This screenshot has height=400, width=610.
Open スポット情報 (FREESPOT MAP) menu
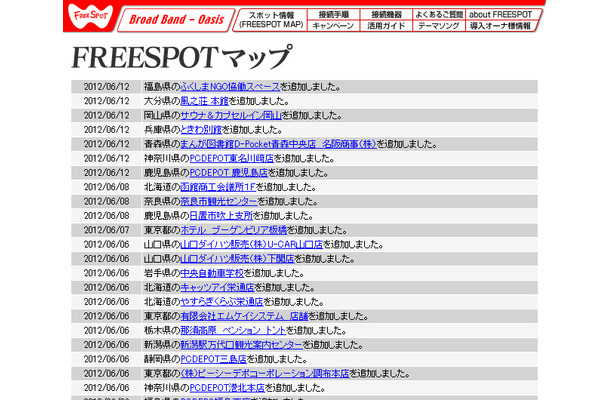[x=271, y=20]
